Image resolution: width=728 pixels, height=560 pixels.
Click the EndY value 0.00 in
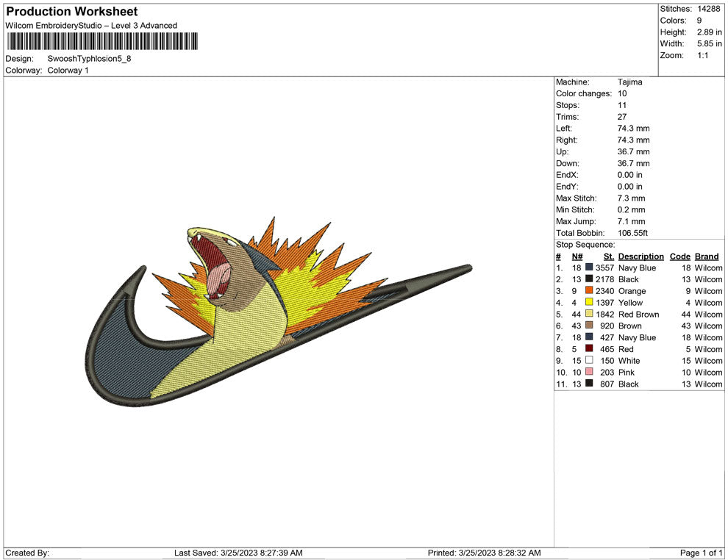pos(630,186)
